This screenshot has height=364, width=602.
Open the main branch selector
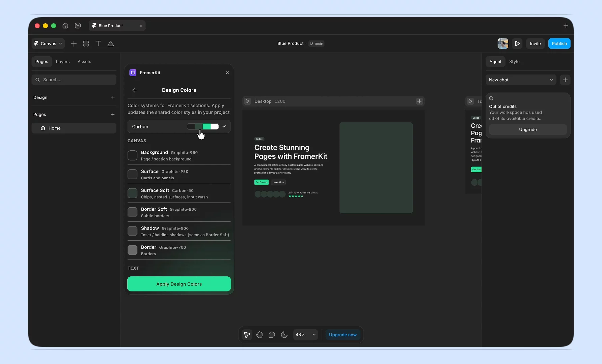coord(317,43)
